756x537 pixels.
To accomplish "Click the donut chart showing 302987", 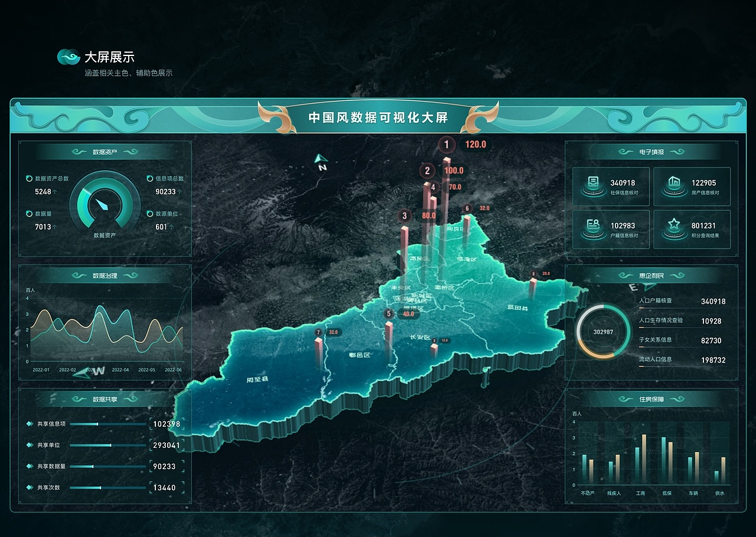I will [x=603, y=332].
